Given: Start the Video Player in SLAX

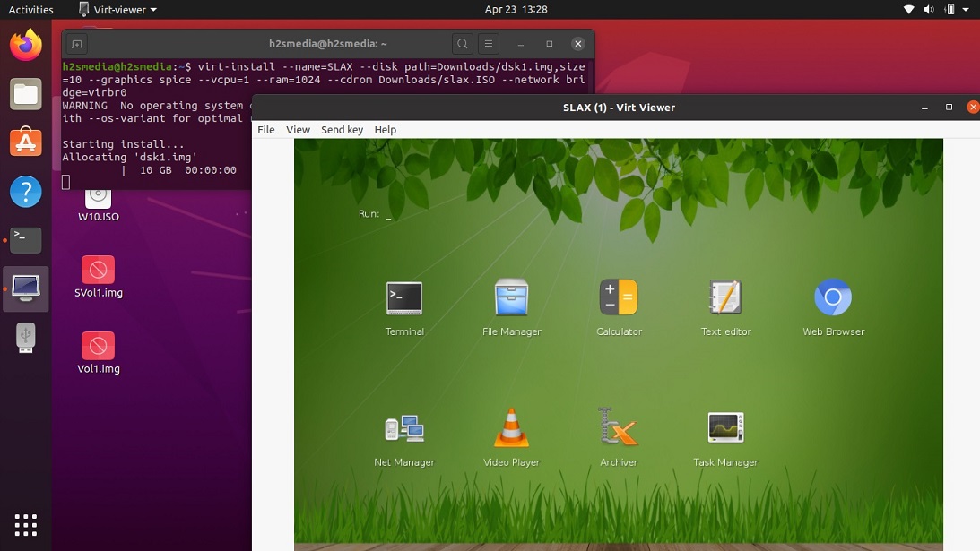Looking at the screenshot, I should tap(511, 429).
